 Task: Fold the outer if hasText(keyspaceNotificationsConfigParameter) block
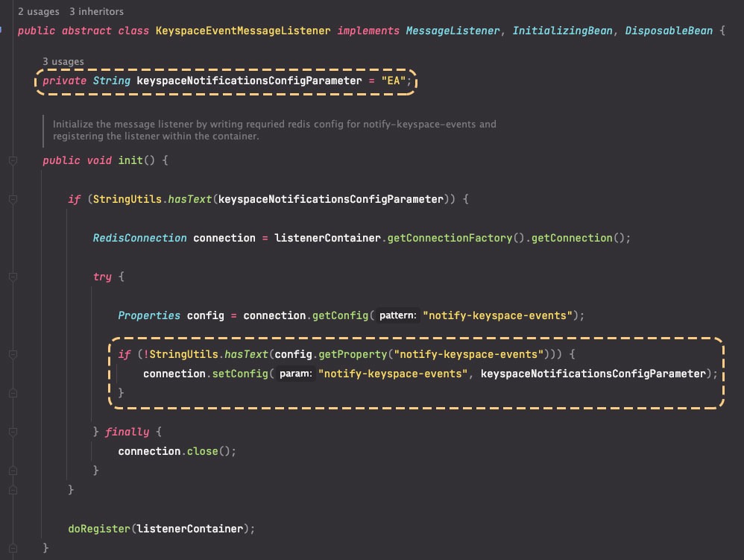13,199
